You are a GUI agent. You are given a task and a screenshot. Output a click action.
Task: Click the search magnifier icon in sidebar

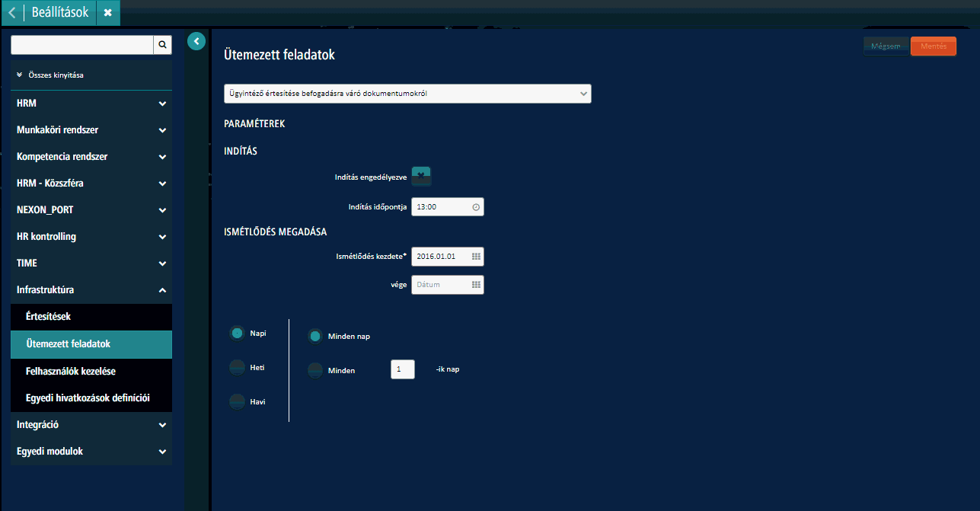coord(162,45)
